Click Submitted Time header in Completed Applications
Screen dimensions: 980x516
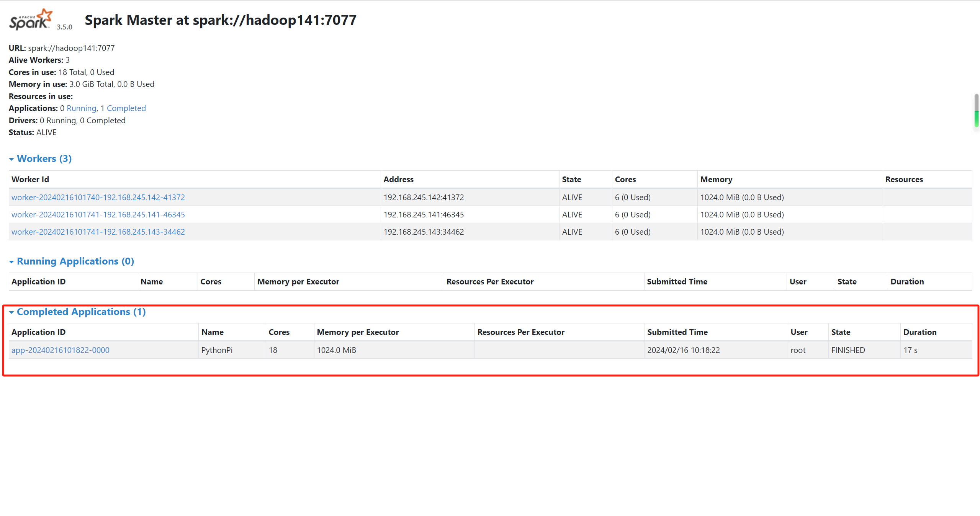point(677,332)
